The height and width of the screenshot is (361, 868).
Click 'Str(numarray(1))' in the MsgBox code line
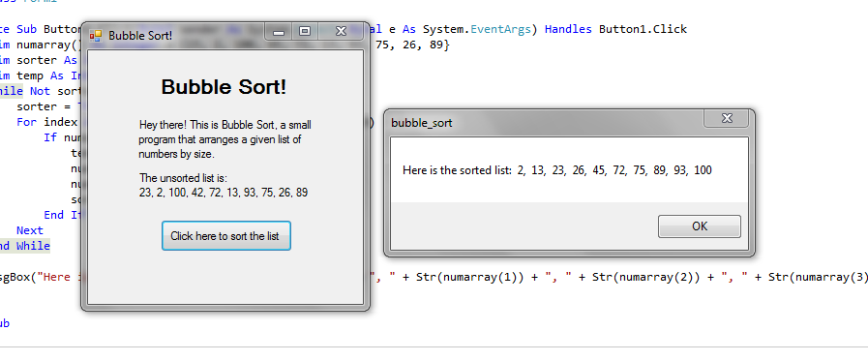point(470,278)
